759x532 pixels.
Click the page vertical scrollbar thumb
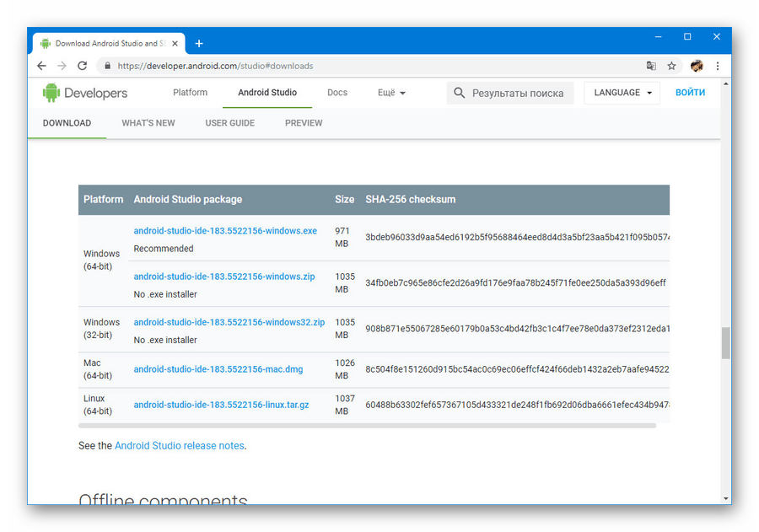click(x=725, y=343)
